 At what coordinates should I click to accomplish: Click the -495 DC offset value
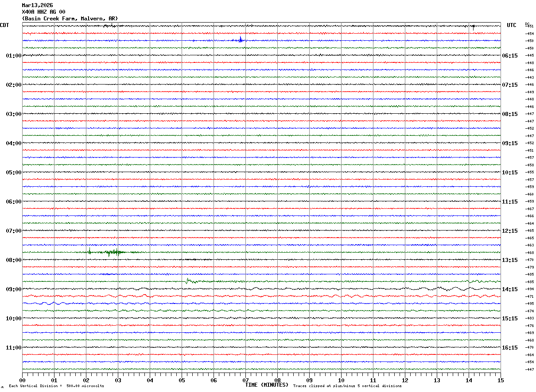[529, 304]
